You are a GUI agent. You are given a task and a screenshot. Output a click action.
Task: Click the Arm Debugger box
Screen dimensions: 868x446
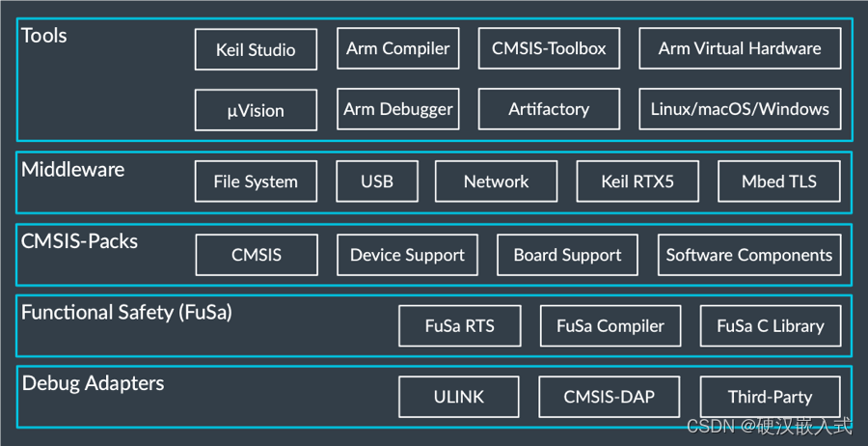(x=397, y=109)
